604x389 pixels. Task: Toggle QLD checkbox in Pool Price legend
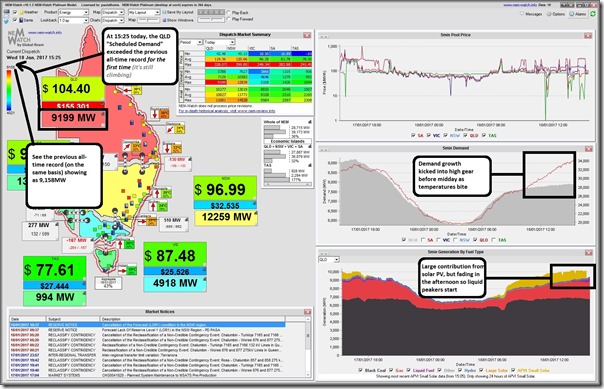[465, 135]
